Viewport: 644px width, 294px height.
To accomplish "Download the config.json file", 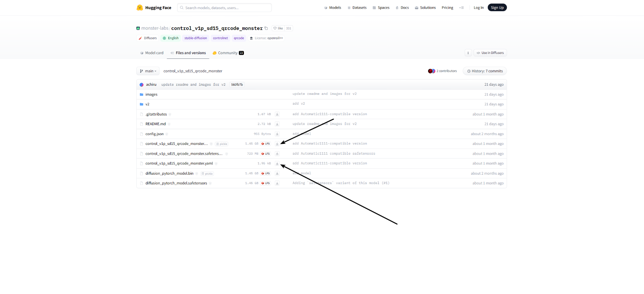I will (x=277, y=134).
